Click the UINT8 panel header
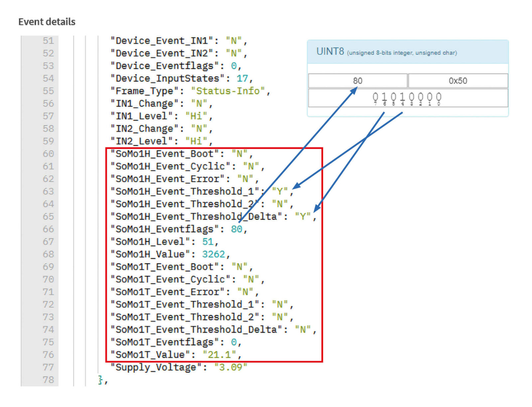This screenshot has width=532, height=407. click(408, 52)
